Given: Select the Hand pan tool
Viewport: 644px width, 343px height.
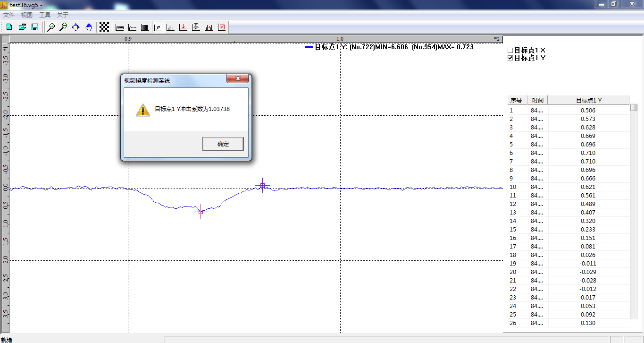Looking at the screenshot, I should [88, 27].
